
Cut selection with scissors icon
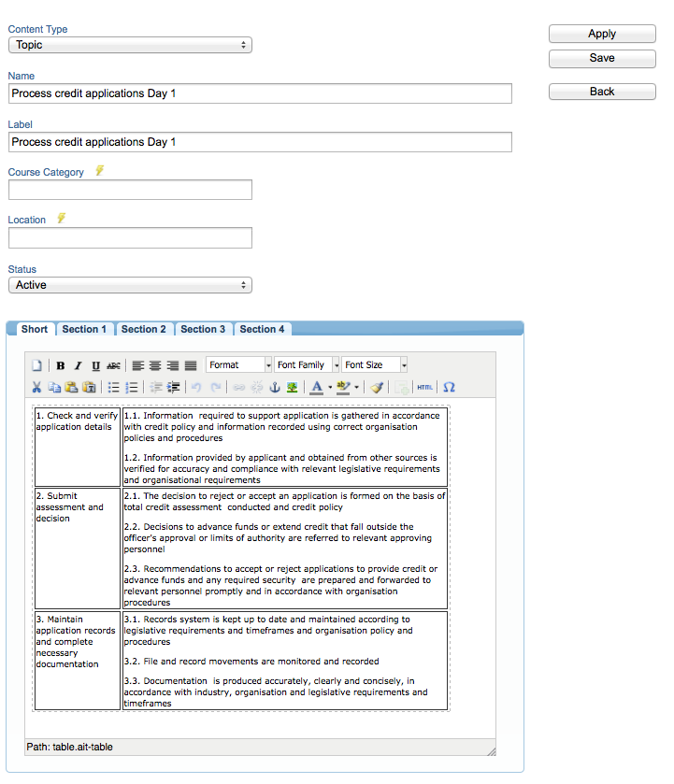[36, 387]
